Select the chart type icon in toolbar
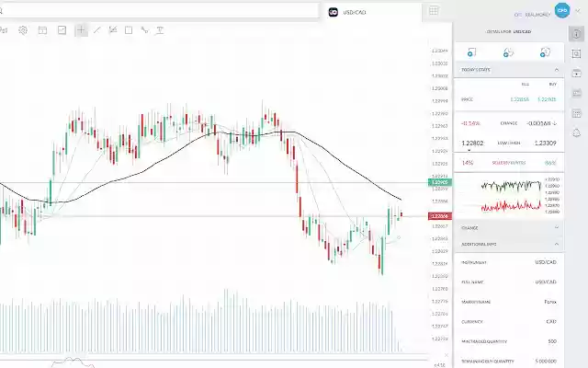Screen dimensions: 588x368 point(62,30)
